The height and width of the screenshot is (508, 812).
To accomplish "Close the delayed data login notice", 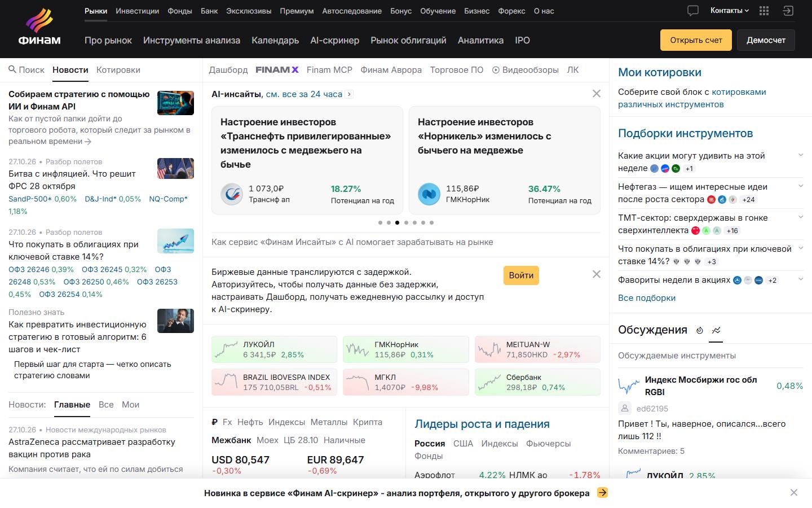I will pyautogui.click(x=597, y=274).
